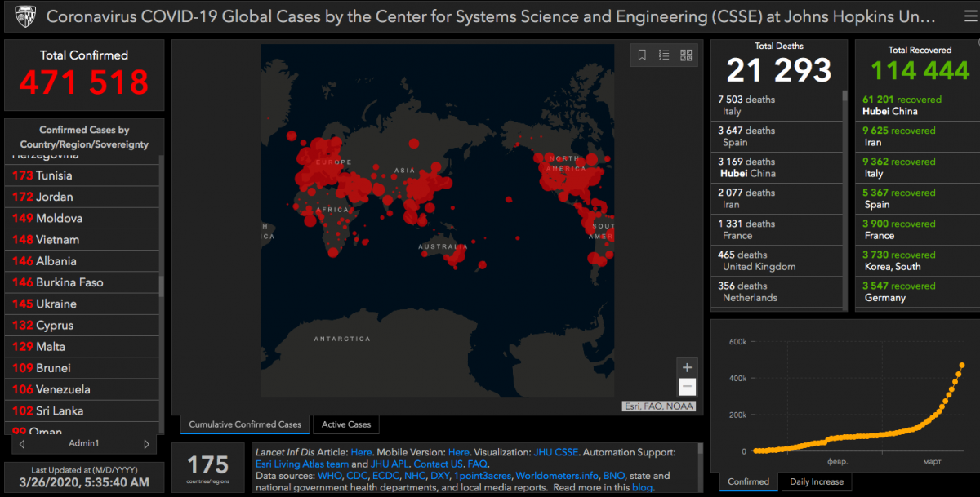
Task: Open the basemap gallery grid icon
Action: coord(686,55)
